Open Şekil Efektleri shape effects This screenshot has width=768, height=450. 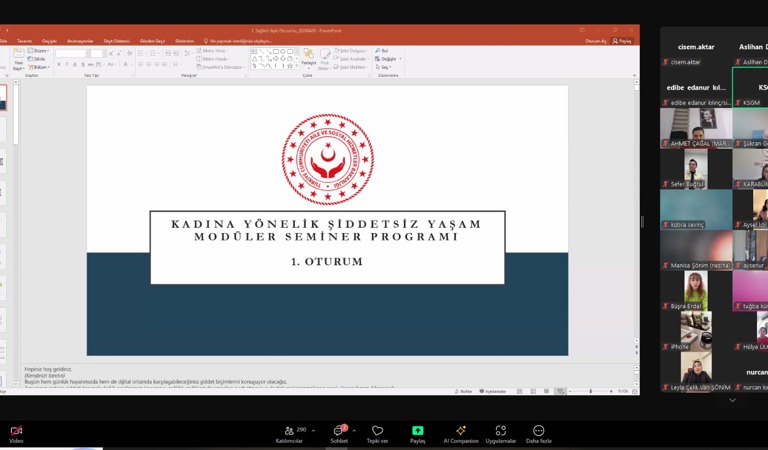click(x=351, y=67)
